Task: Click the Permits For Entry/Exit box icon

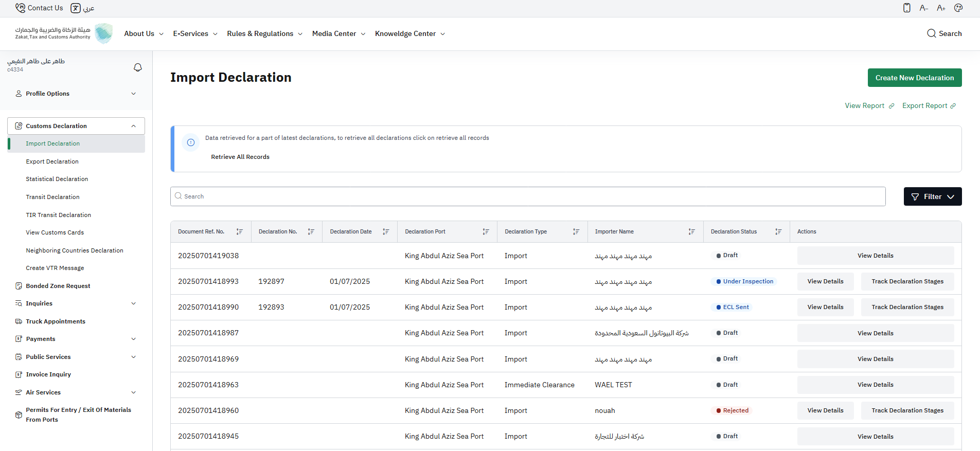Action: 19,414
